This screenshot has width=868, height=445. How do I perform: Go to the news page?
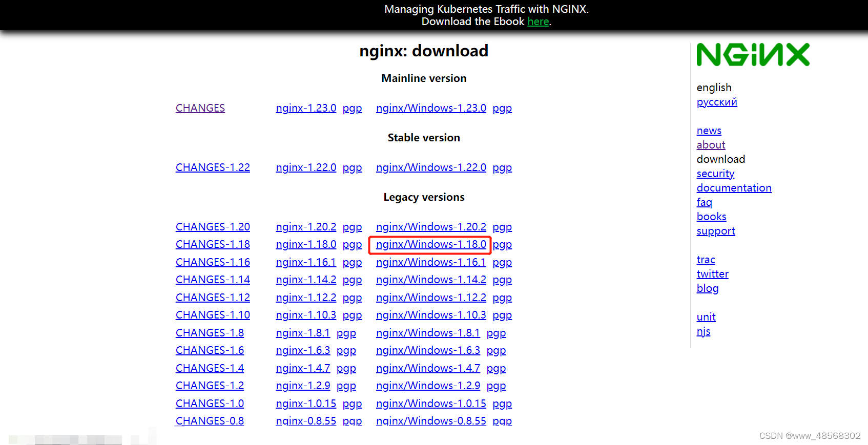pyautogui.click(x=709, y=131)
